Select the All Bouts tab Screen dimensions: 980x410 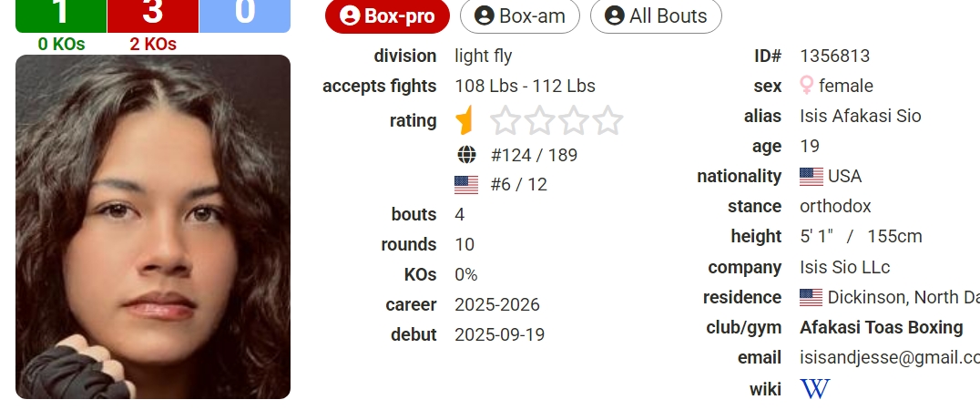pos(656,16)
